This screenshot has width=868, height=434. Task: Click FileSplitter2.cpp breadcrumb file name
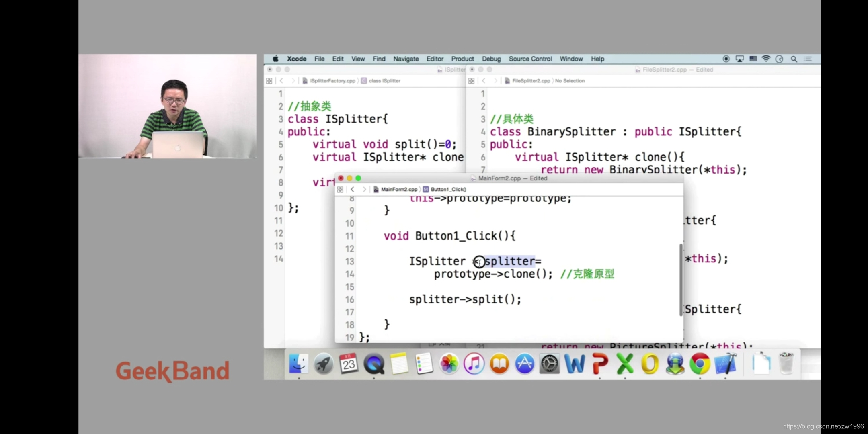click(531, 81)
